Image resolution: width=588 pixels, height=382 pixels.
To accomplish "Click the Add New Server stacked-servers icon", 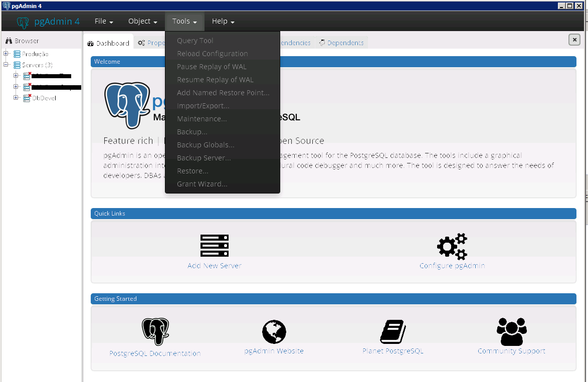I will [214, 246].
